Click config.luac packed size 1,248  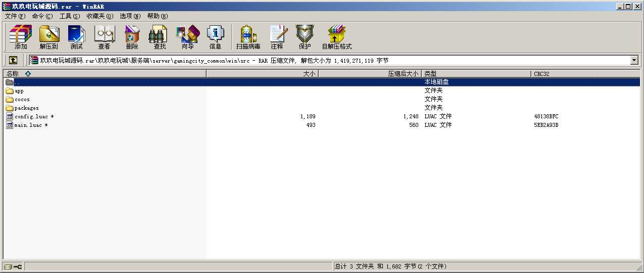[411, 117]
